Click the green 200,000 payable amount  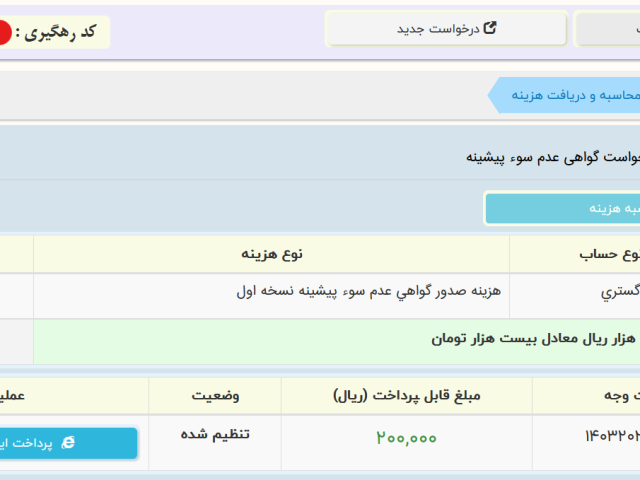pos(407,438)
